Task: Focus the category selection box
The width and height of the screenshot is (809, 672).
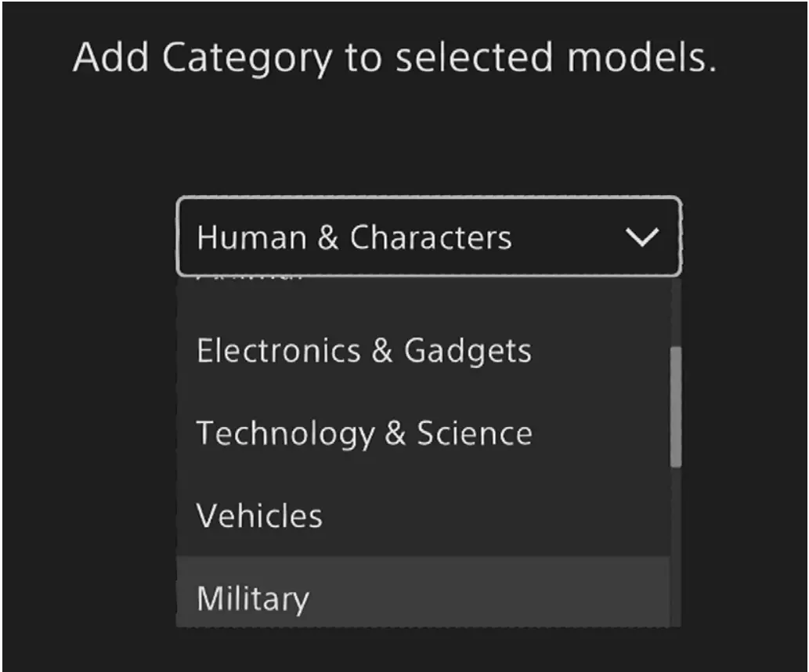Action: coord(428,237)
